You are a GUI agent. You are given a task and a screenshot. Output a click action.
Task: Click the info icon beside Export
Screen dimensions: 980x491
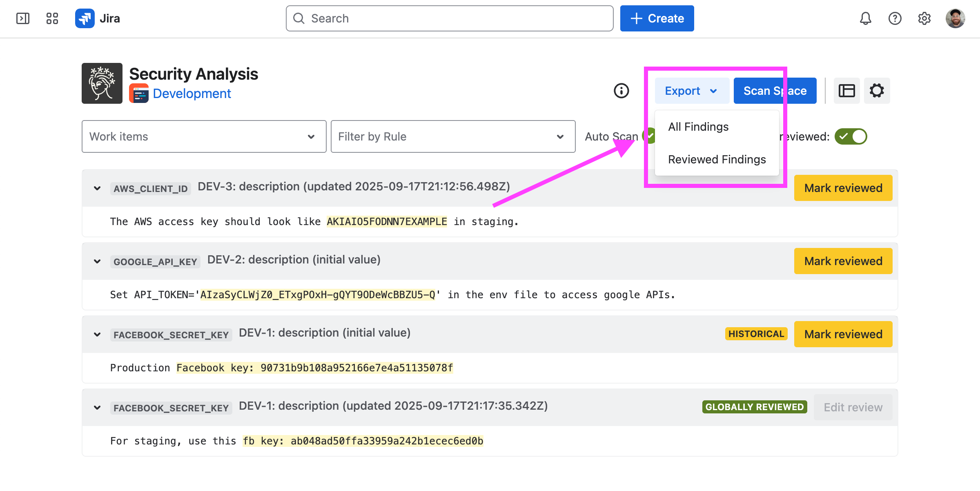pos(621,91)
